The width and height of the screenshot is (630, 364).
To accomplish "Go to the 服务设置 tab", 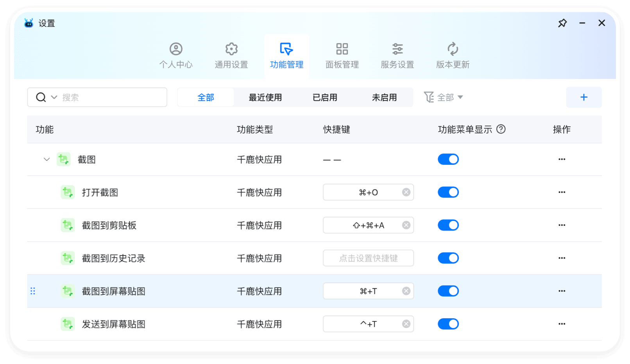I will 397,56.
